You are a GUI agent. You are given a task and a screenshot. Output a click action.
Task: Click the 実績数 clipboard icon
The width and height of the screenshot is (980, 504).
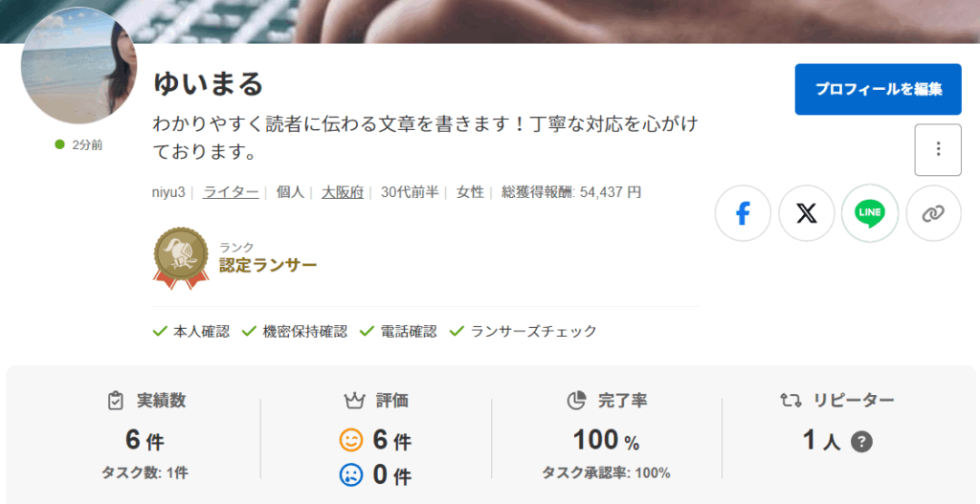click(116, 401)
